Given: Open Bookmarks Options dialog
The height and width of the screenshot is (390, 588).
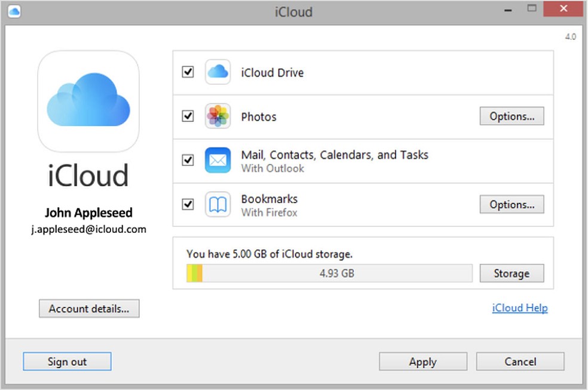Looking at the screenshot, I should (x=512, y=204).
